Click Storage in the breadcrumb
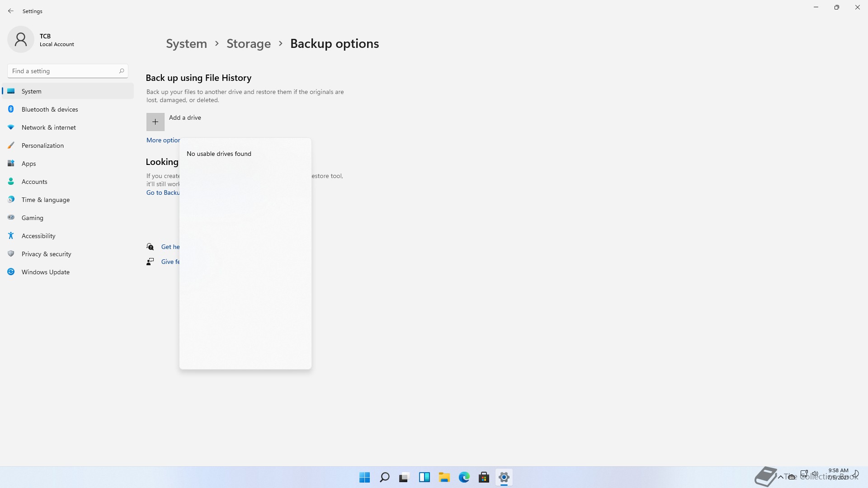 pos(249,43)
